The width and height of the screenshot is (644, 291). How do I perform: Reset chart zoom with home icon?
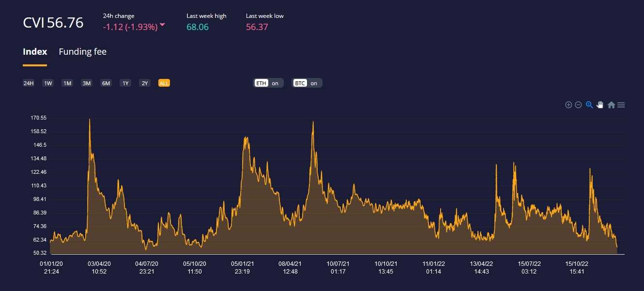pos(611,105)
